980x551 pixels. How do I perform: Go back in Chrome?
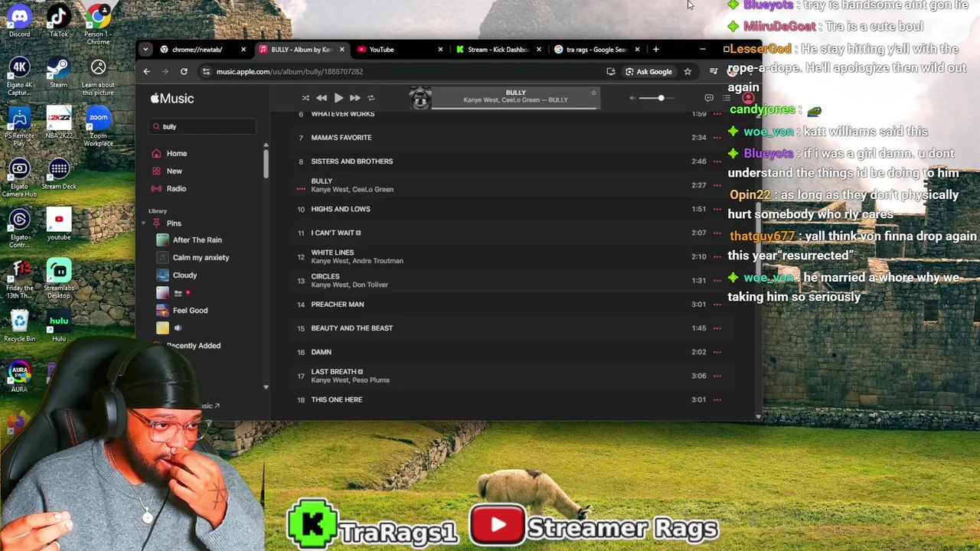tap(147, 71)
